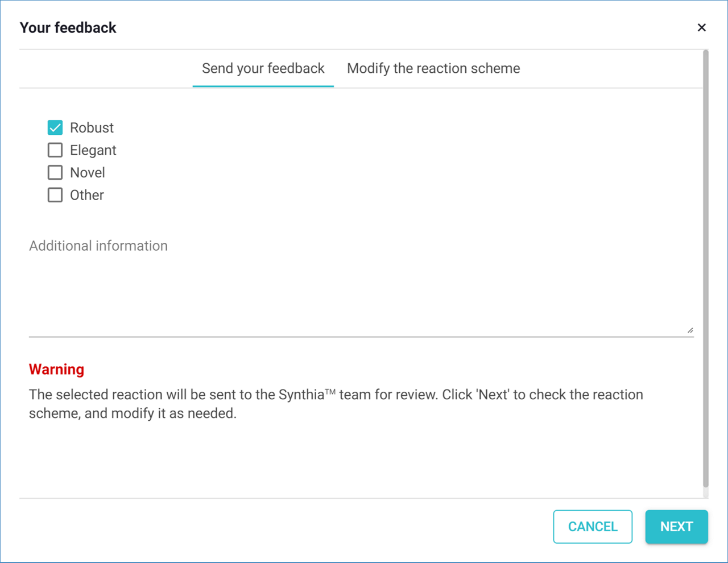The height and width of the screenshot is (563, 728).
Task: Open the Modify the reaction scheme tab
Action: tap(433, 68)
